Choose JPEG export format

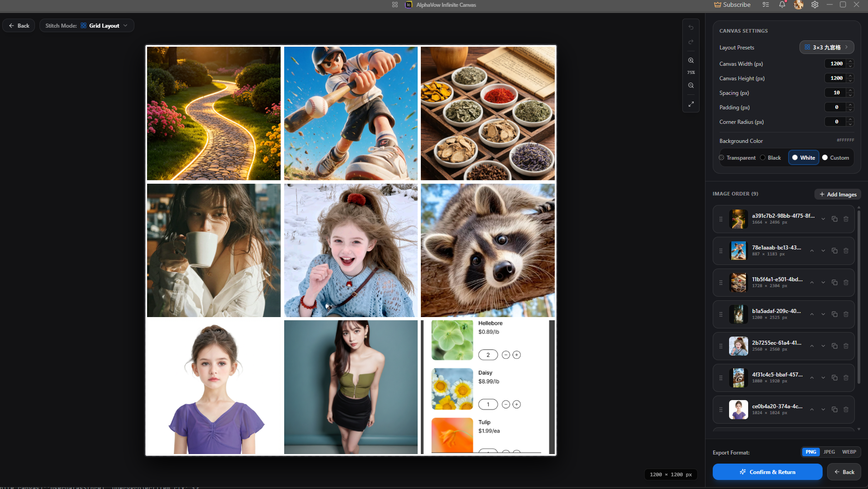(x=829, y=452)
